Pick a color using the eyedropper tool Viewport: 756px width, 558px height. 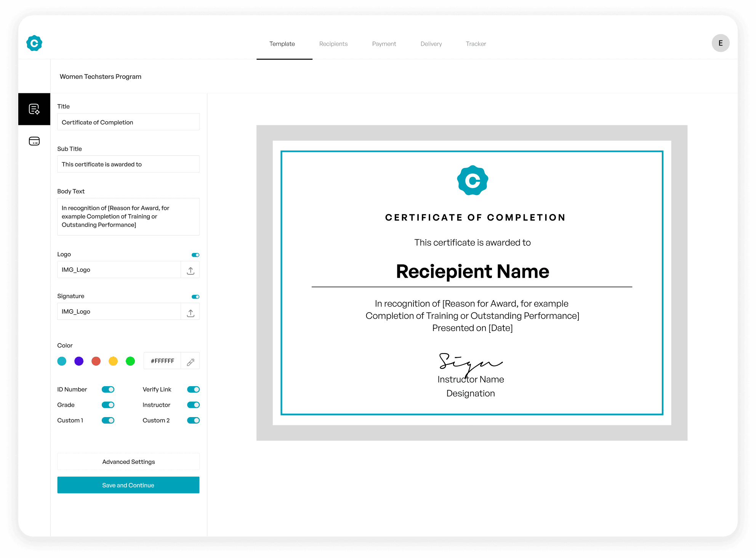(x=190, y=361)
